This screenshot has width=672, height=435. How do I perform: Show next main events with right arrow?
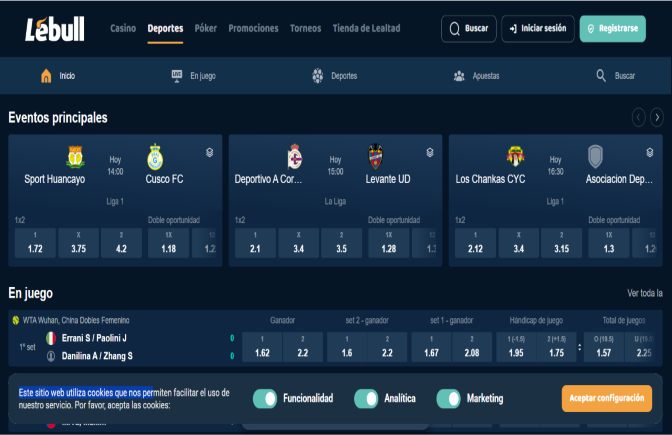click(x=657, y=117)
